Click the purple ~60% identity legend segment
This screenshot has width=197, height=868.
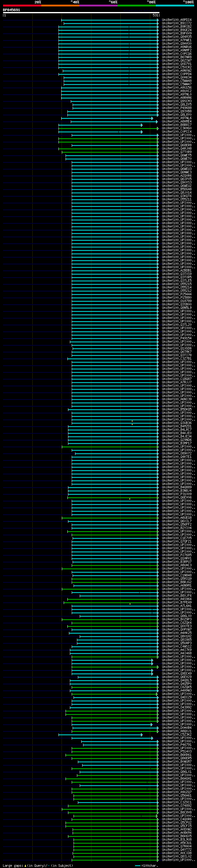coord(98,6)
